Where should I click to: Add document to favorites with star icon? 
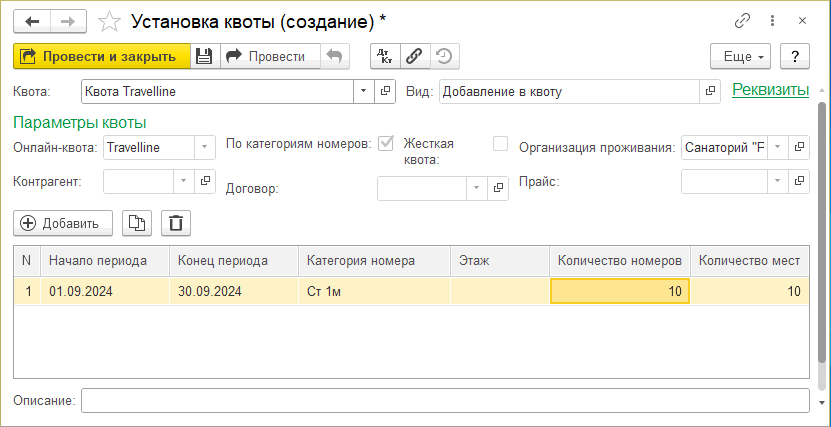coord(112,21)
